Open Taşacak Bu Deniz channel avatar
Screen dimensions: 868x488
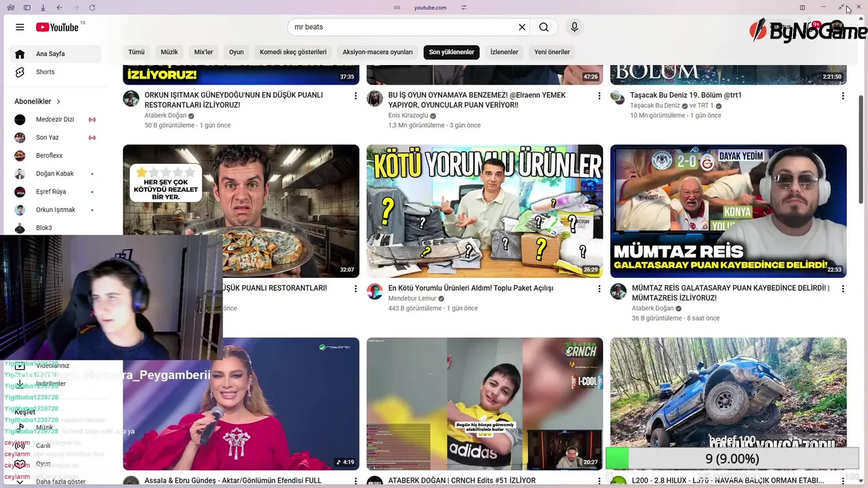click(x=617, y=97)
